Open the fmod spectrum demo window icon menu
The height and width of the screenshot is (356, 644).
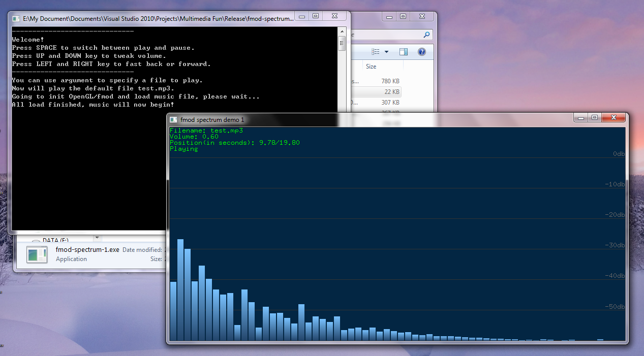tap(173, 119)
